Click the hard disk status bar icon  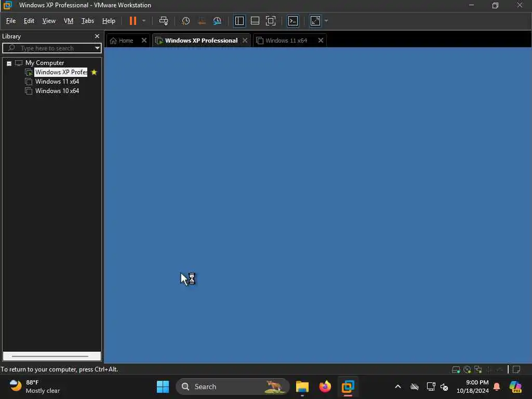[456, 369]
